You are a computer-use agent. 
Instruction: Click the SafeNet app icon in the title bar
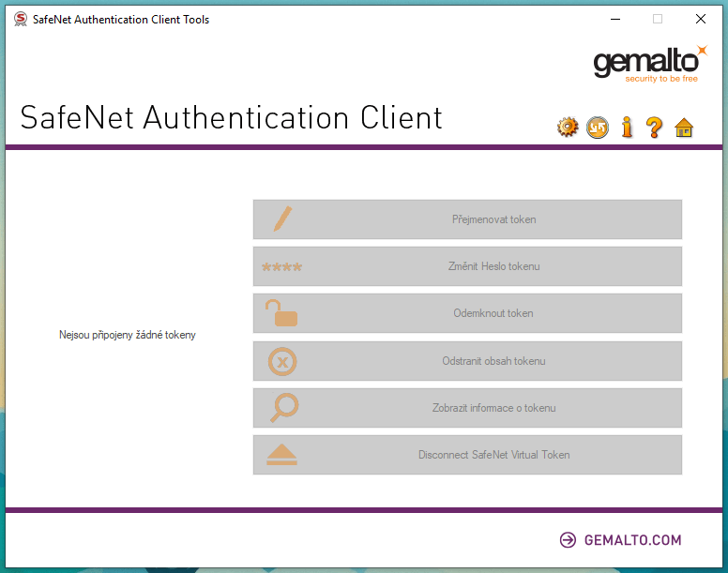pyautogui.click(x=20, y=19)
